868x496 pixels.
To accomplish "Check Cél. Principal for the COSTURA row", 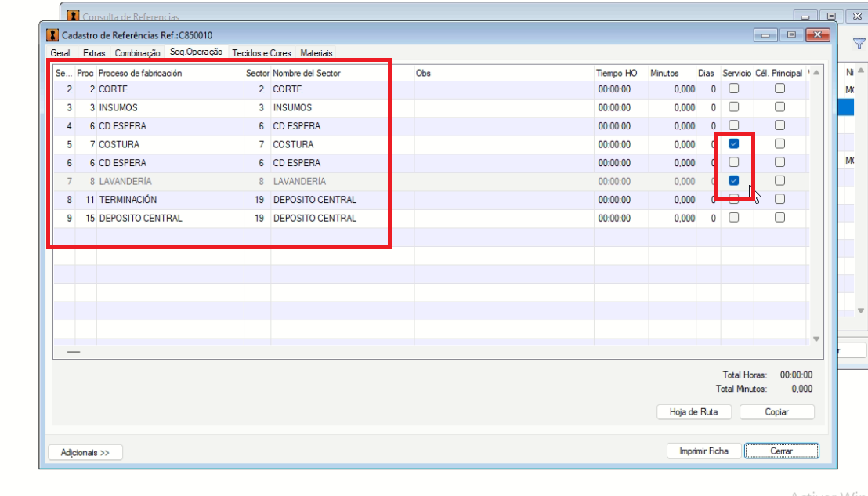I will click(779, 144).
